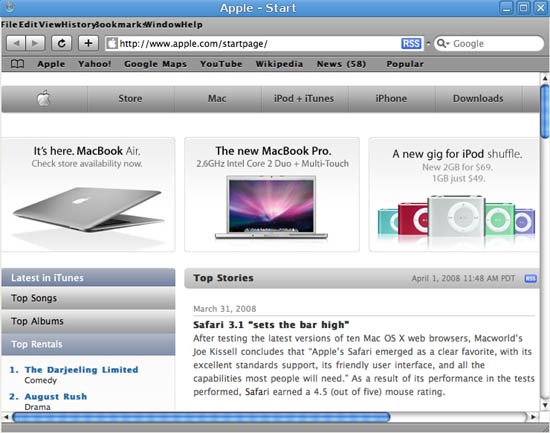This screenshot has width=550, height=433.
Task: Click the page icon beside the URL
Action: click(112, 44)
